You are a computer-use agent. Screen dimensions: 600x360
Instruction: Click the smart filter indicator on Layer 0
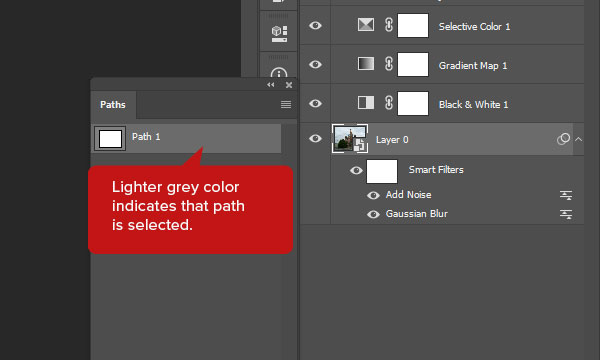coord(563,139)
